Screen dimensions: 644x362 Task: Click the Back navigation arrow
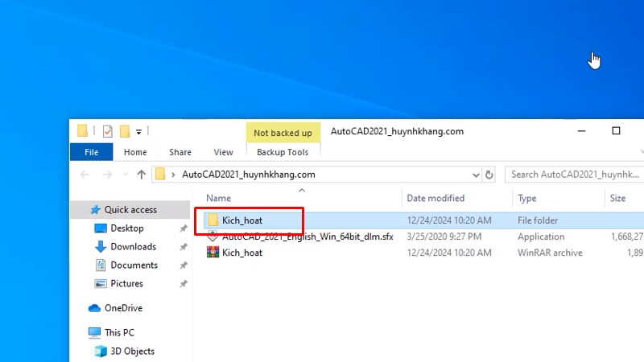(x=85, y=174)
